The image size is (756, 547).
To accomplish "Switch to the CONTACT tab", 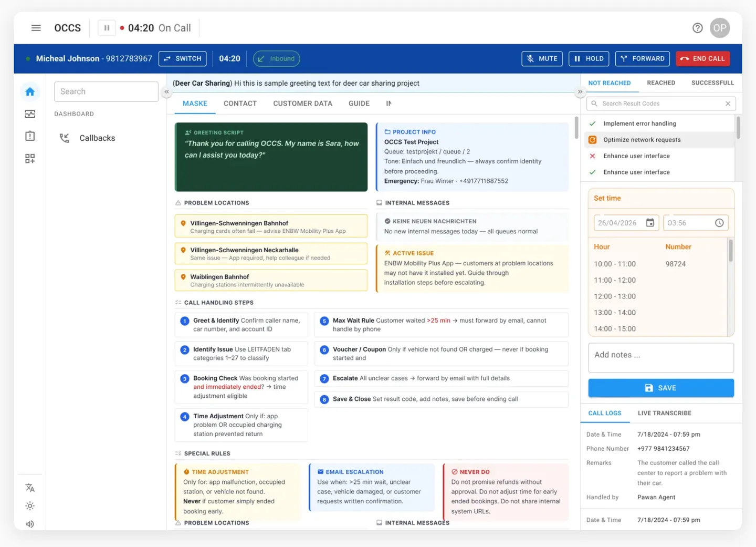I will point(240,104).
